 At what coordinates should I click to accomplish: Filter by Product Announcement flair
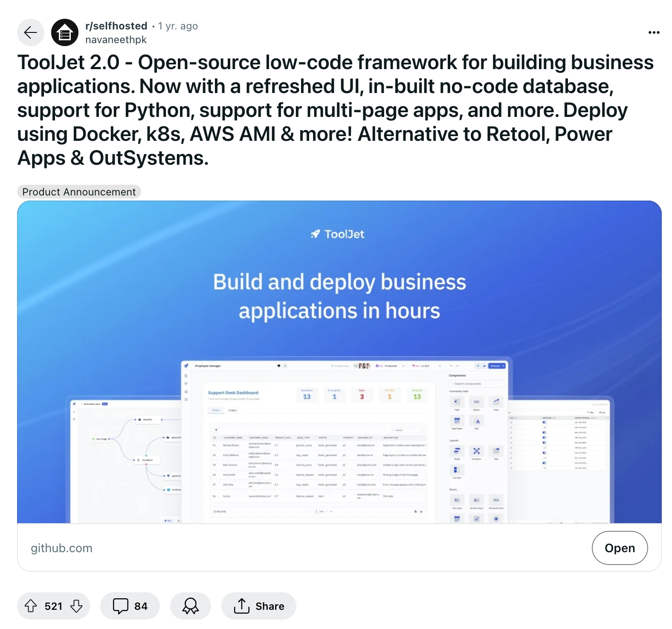point(79,192)
